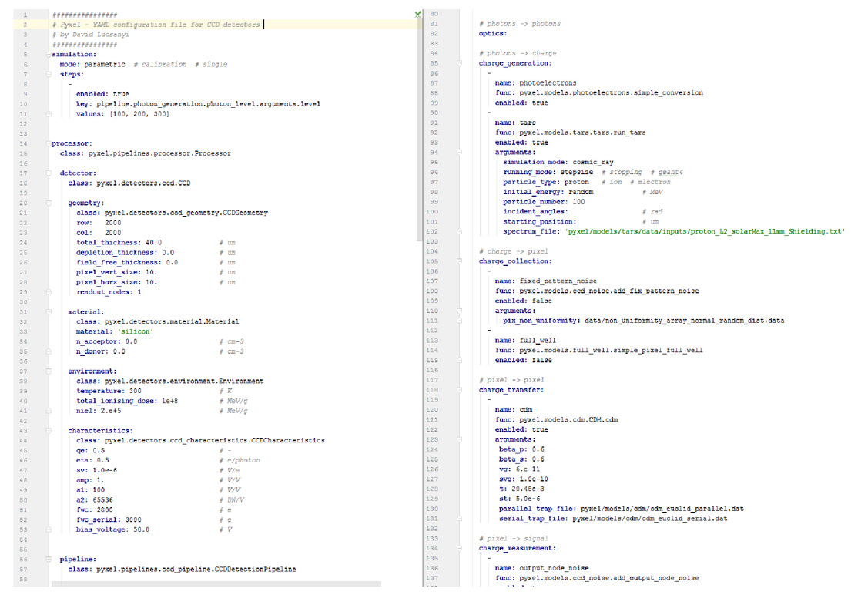868x595 pixels.
Task: Click 'name: output_node_noise' line
Action: [542, 568]
